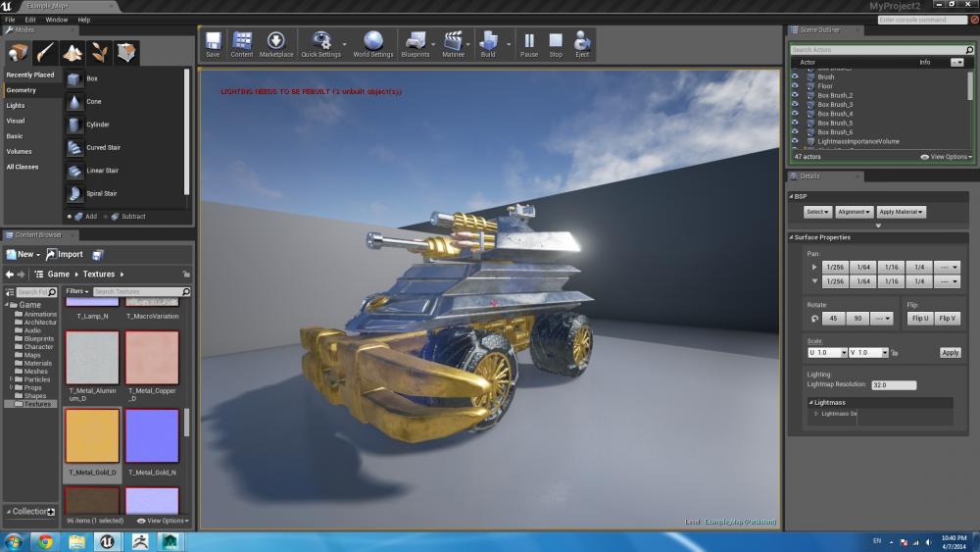Image resolution: width=980 pixels, height=552 pixels.
Task: Click the Content Browser lock icon
Action: pos(186,275)
